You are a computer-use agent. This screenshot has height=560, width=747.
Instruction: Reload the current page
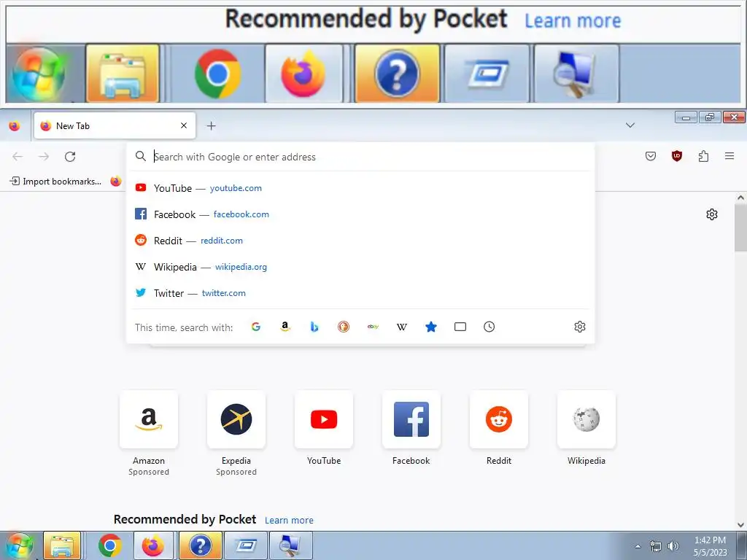[70, 157]
